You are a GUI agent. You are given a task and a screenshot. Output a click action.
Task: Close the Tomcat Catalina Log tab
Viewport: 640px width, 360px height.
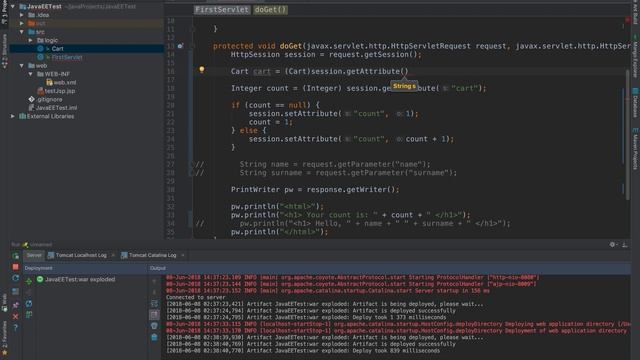tap(183, 256)
